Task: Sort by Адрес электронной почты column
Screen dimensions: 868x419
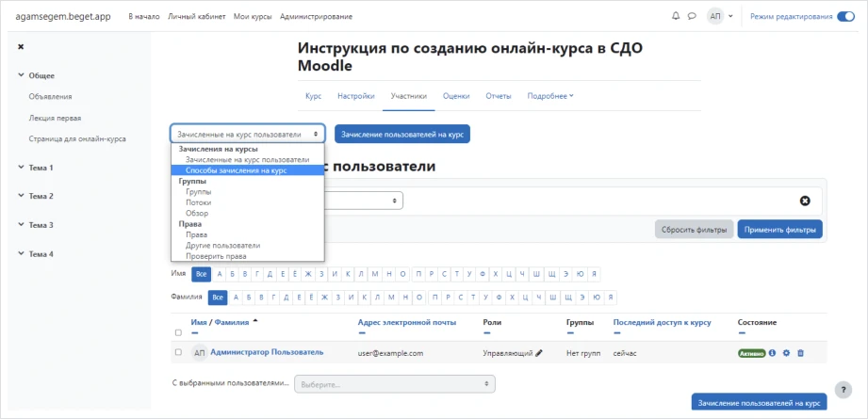Action: 407,322
